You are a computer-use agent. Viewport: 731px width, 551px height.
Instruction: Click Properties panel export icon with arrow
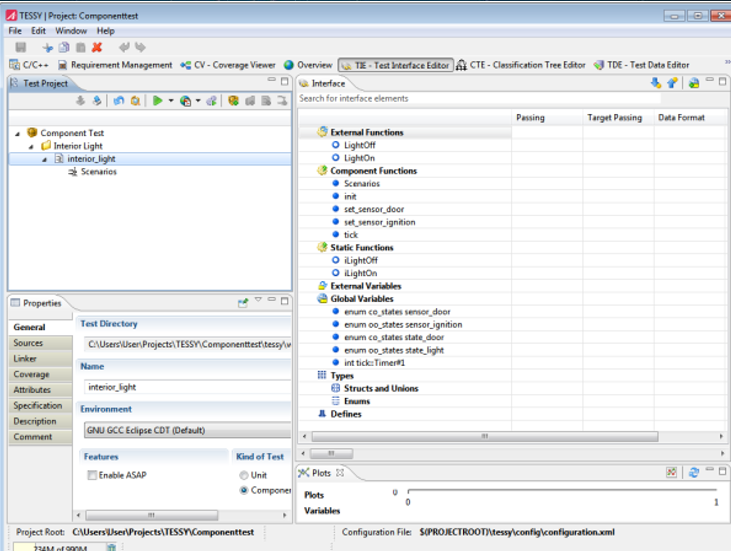click(243, 303)
